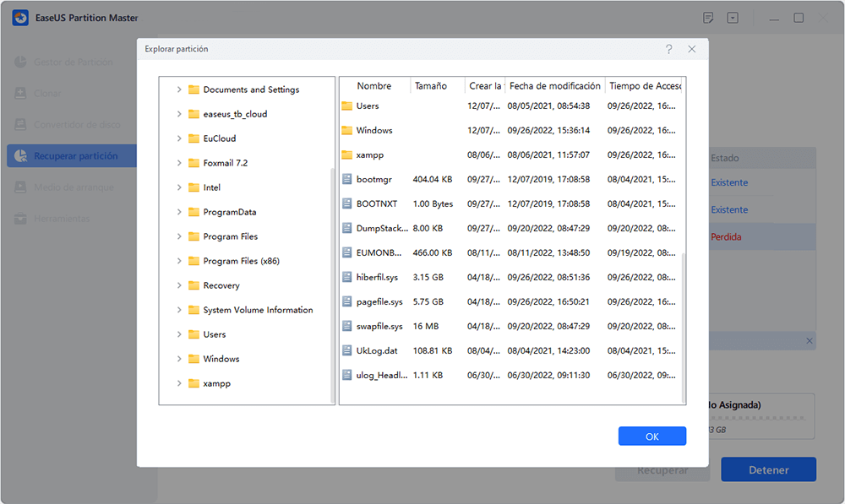Click the bootmgr file icon
Image resolution: width=845 pixels, height=504 pixels.
[x=347, y=179]
